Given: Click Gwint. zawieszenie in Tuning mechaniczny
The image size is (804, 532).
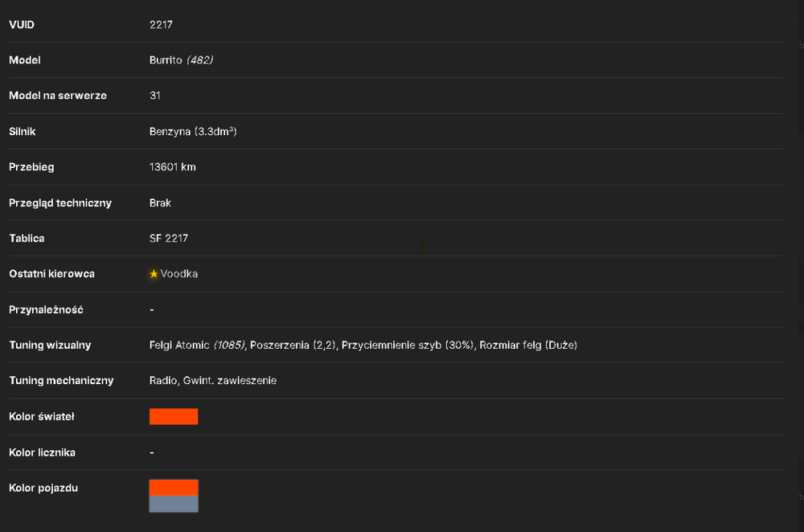Looking at the screenshot, I should tap(230, 380).
